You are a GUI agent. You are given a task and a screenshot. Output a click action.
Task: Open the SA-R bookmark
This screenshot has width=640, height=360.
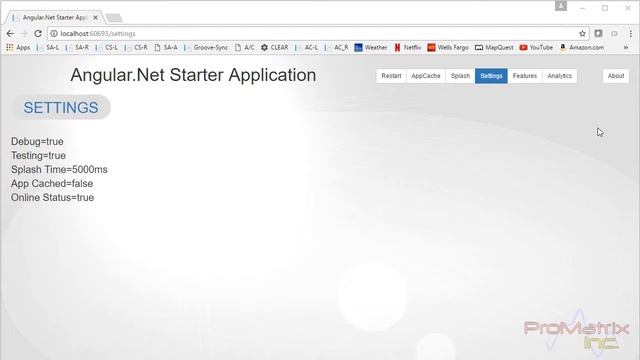78,47
